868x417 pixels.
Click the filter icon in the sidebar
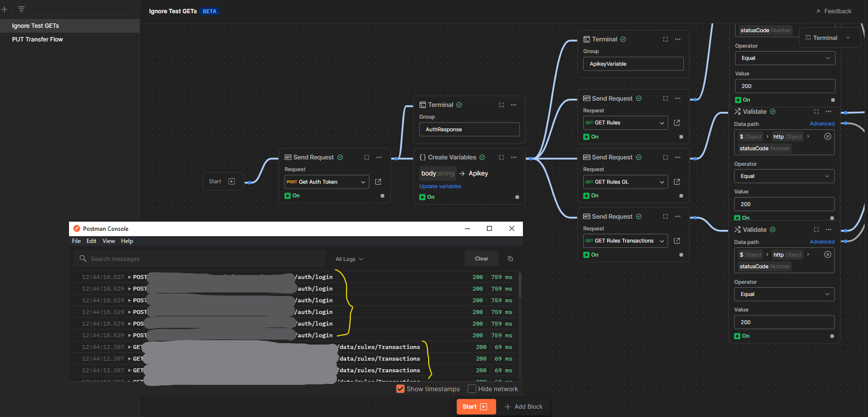pyautogui.click(x=22, y=9)
